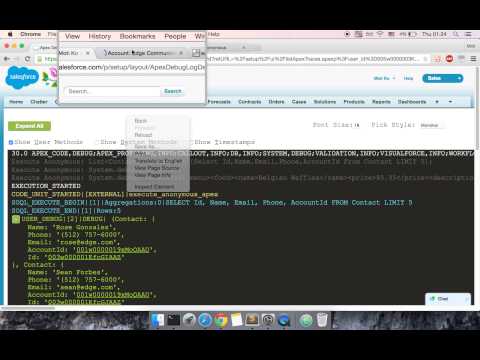Click the magnified salesforce.com URL bar
This screenshot has width=480, height=360.
tap(132, 67)
